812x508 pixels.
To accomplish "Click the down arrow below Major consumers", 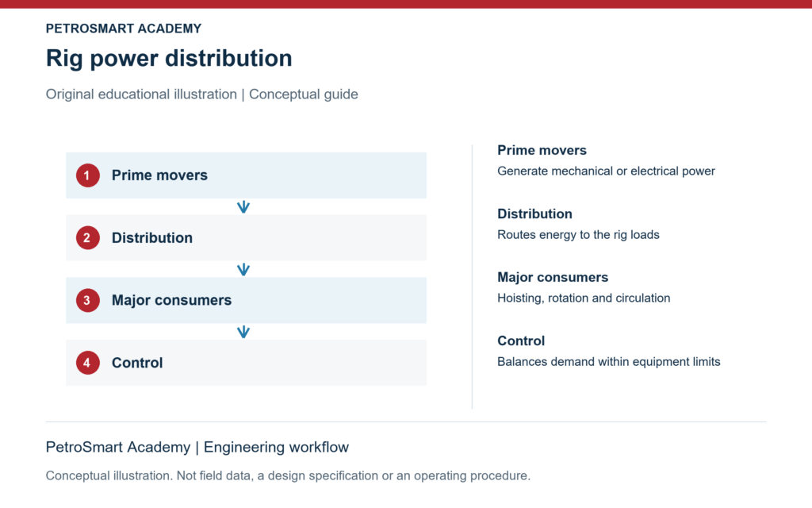I will coord(243,332).
